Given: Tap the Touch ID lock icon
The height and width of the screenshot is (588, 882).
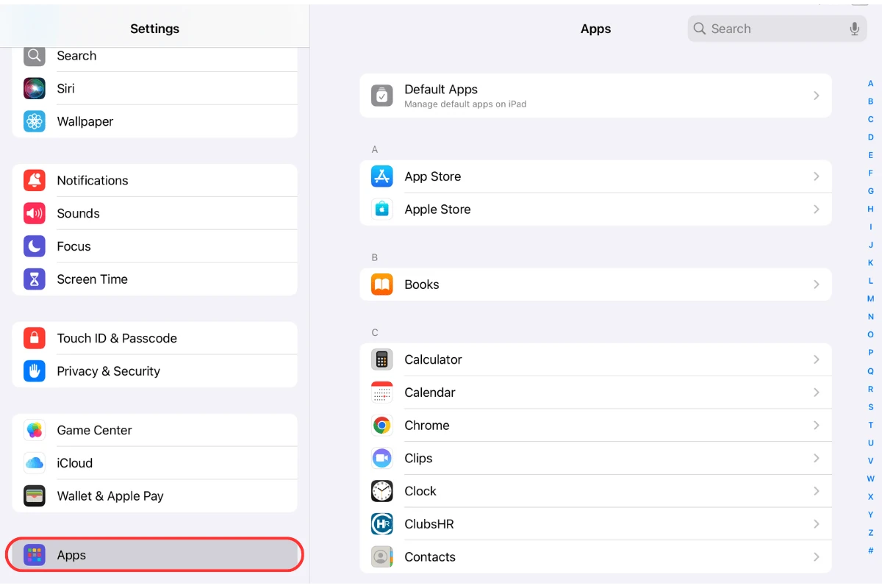Looking at the screenshot, I should [35, 338].
